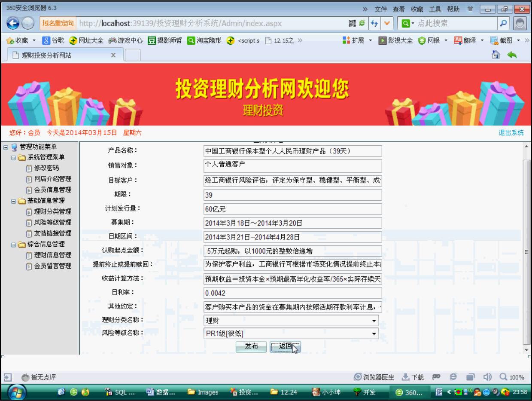This screenshot has height=401, width=532.
Task: Click the 期限 input field
Action: pos(293,195)
